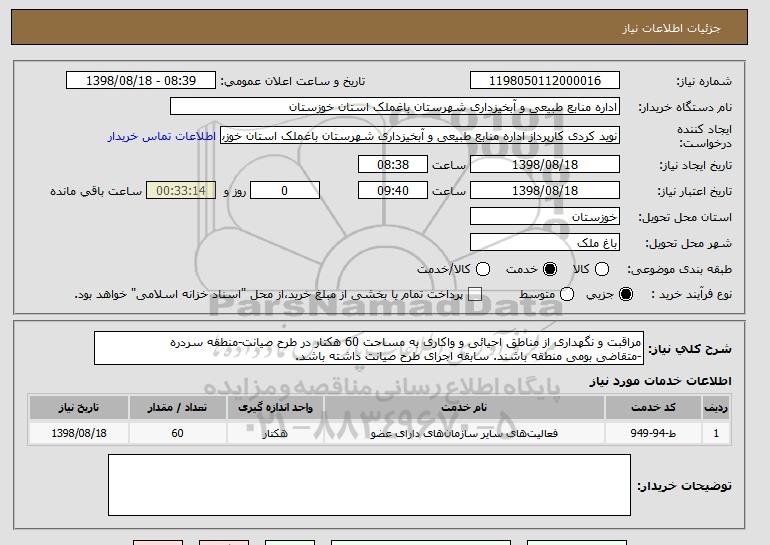Click the need validity date 1398/08/18 field
Viewport: 770px width, 545px height.
[545, 191]
